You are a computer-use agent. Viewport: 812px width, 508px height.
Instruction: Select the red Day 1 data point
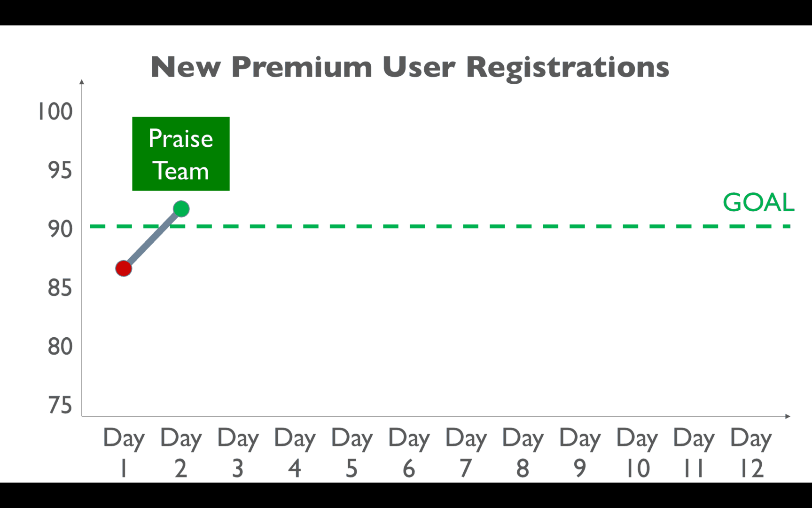(124, 269)
